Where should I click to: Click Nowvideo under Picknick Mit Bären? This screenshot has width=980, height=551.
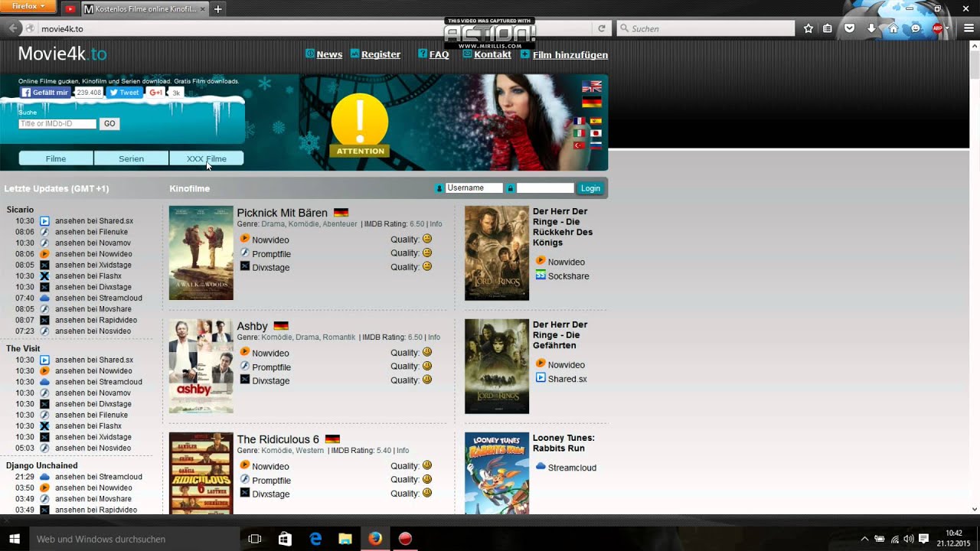(270, 240)
